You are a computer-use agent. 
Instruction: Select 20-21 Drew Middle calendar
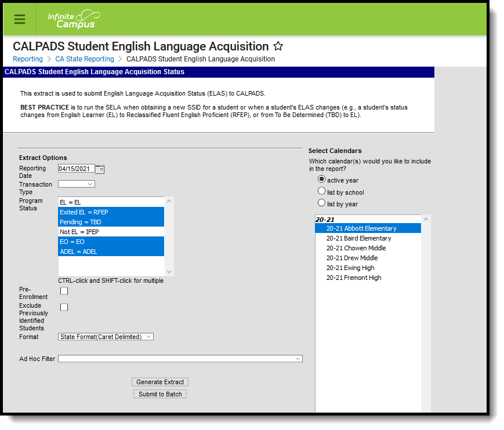368,258
